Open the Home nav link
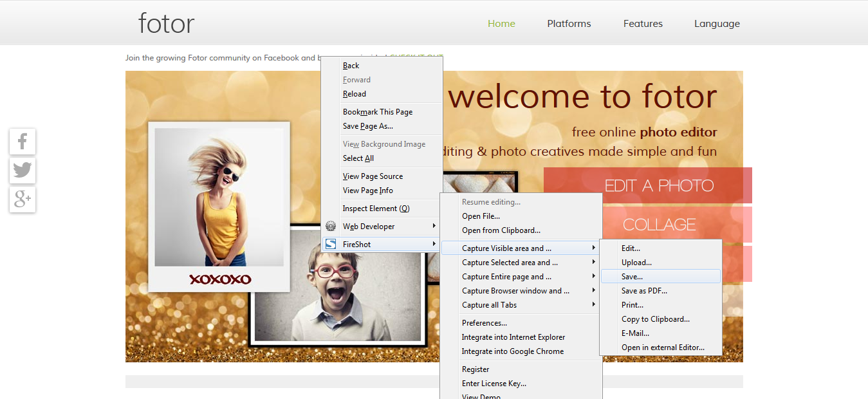The width and height of the screenshot is (868, 399). coord(501,24)
